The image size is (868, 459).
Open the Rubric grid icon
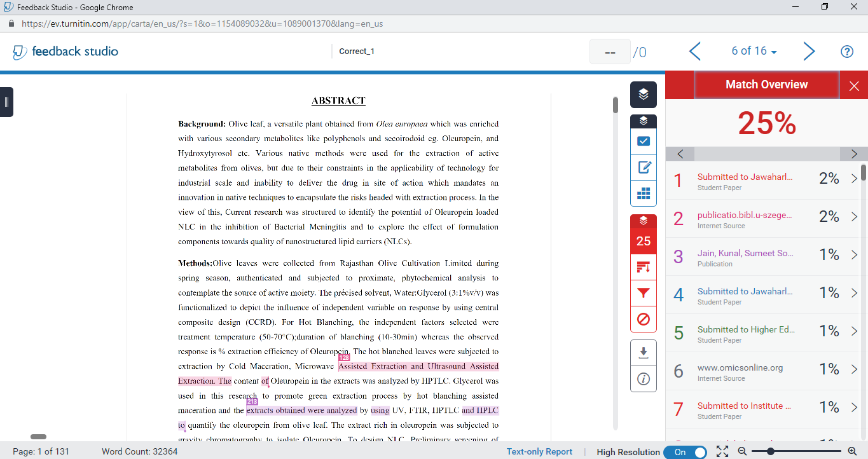(x=643, y=193)
